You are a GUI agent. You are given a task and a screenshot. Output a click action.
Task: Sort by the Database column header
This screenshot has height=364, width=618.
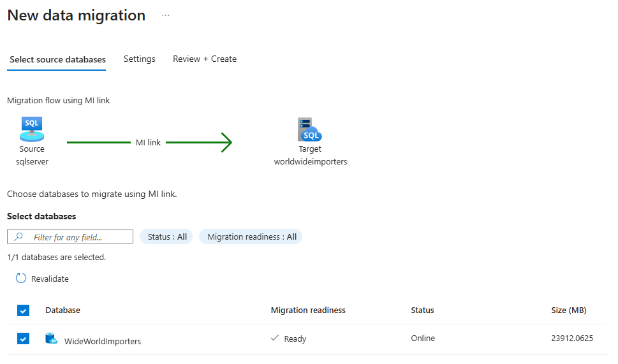pyautogui.click(x=63, y=310)
